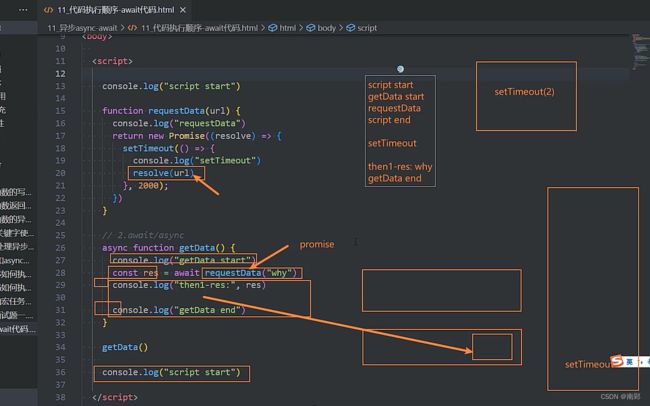Click console.log("getData end") on line 31
The image size is (650, 406).
click(x=179, y=310)
